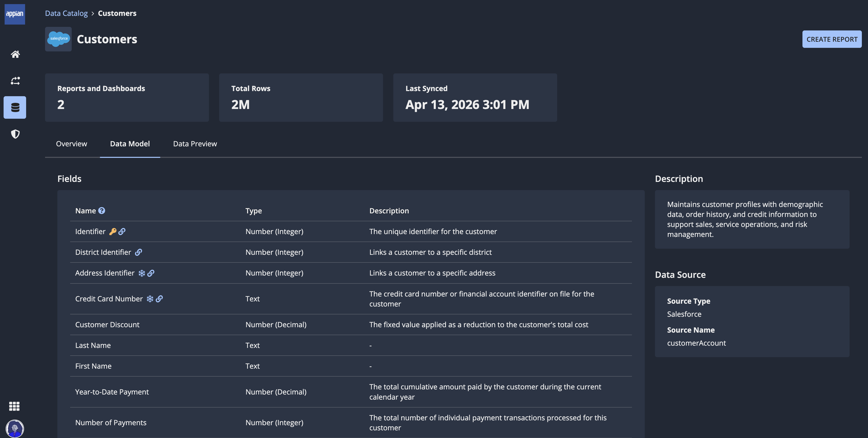Click the Customers breadcrumb text
The width and height of the screenshot is (868, 438).
(117, 13)
